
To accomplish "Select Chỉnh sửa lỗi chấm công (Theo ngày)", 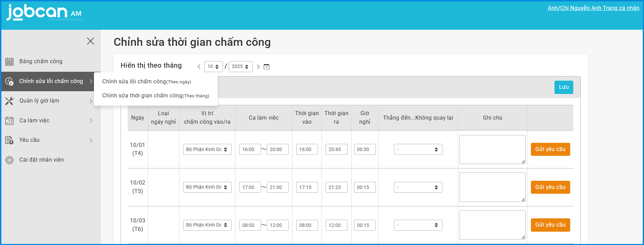I will [x=147, y=82].
